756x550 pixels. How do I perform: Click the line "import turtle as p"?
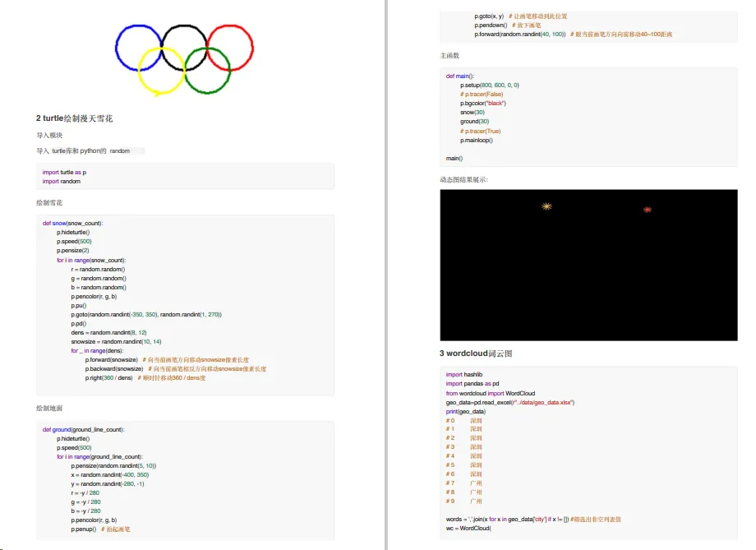64,173
